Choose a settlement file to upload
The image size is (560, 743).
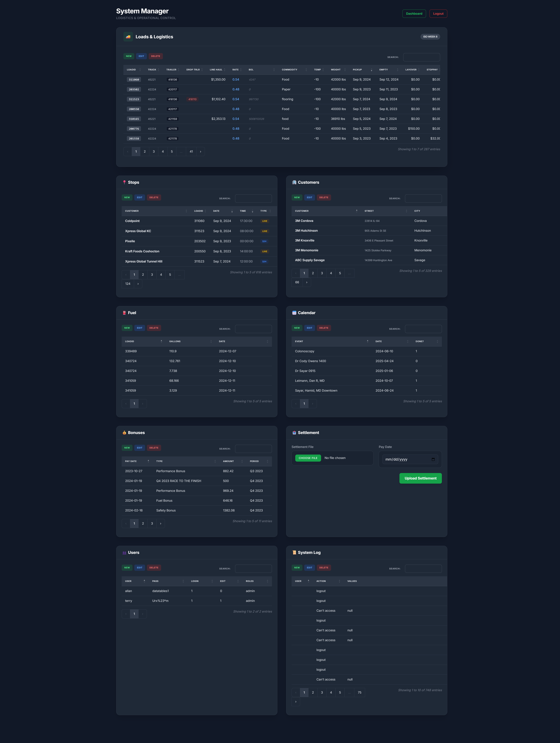point(308,458)
